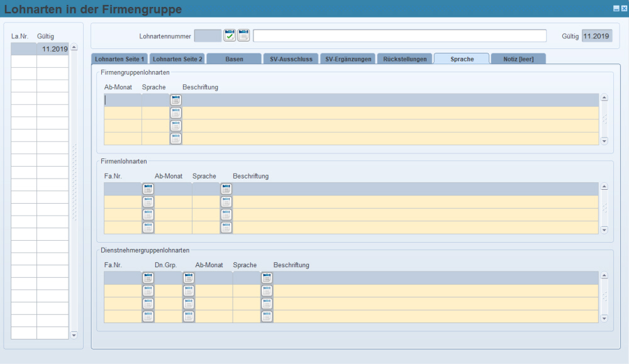Screen dimensions: 629x364
Task: Show the Rückstellungen tab
Action: pyautogui.click(x=404, y=59)
